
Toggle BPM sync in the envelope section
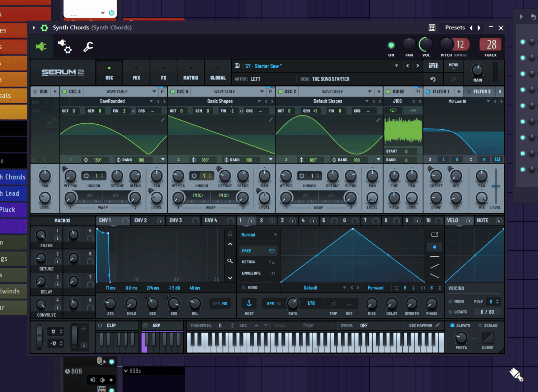click(x=220, y=303)
